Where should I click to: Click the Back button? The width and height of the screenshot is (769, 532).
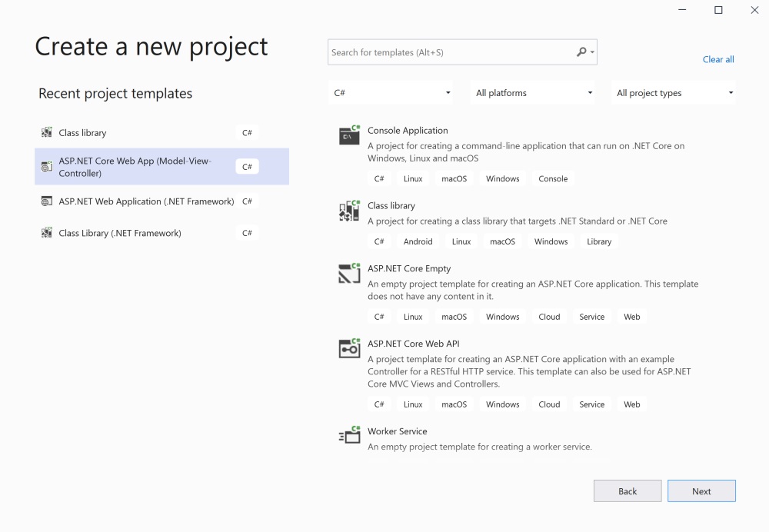tap(628, 490)
